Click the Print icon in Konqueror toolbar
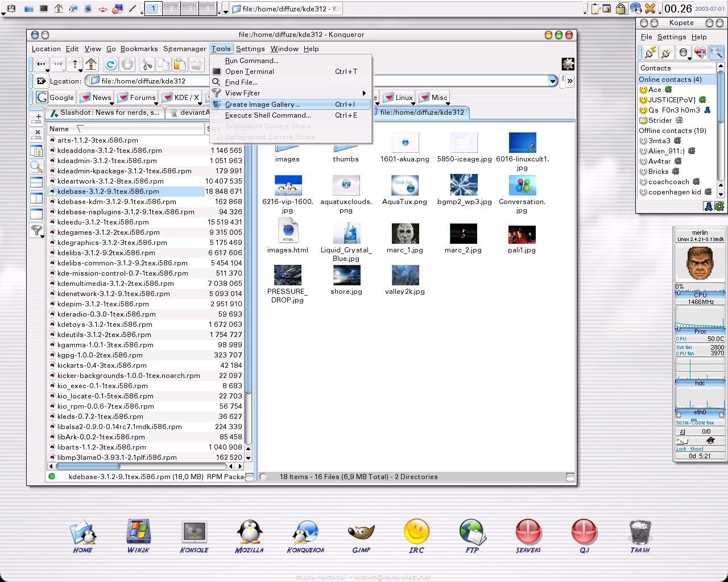 pyautogui.click(x=196, y=64)
